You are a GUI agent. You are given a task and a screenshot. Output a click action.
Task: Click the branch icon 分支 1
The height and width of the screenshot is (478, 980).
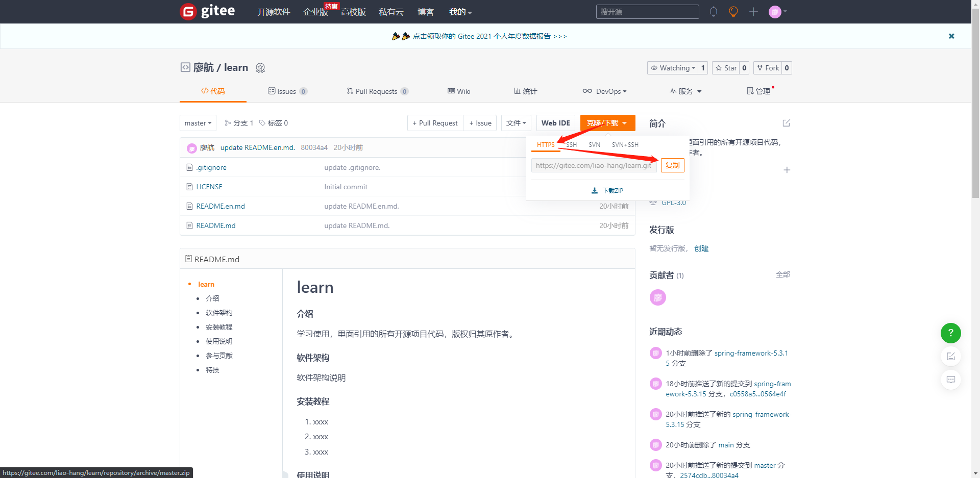[228, 123]
